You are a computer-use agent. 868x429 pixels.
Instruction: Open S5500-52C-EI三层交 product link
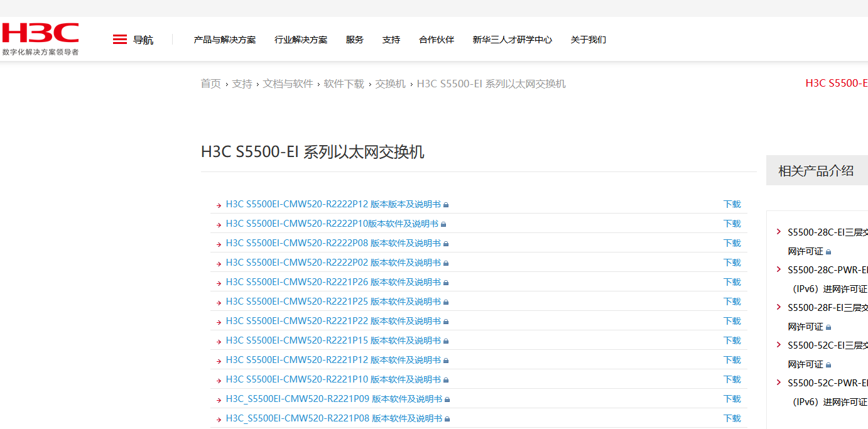coord(828,345)
